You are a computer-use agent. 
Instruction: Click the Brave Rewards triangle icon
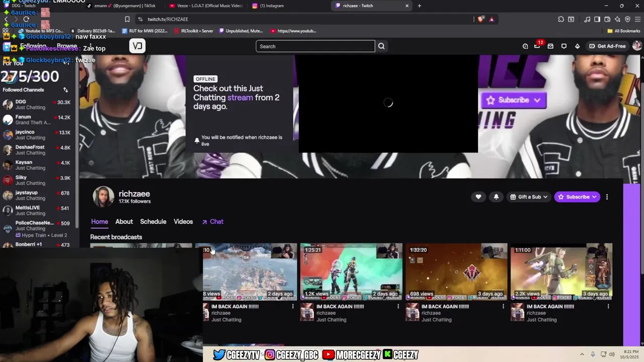(x=492, y=19)
